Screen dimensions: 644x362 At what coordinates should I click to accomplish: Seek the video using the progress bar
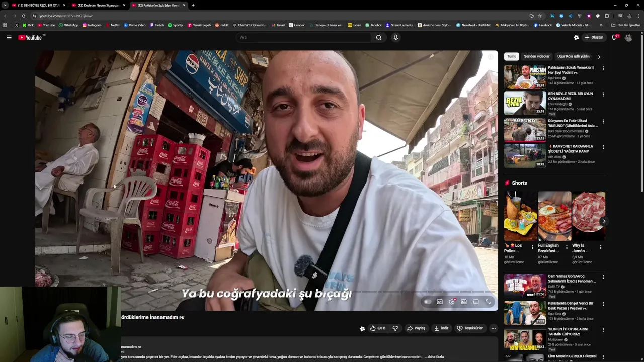pyautogui.click(x=267, y=292)
